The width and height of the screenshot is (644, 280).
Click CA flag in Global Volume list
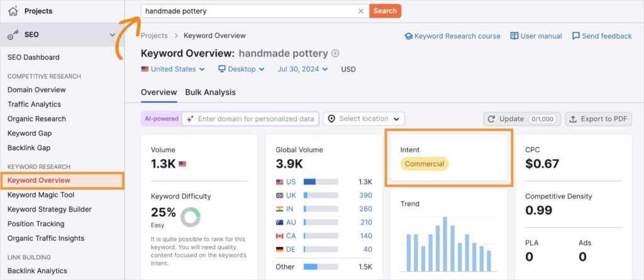click(x=280, y=236)
